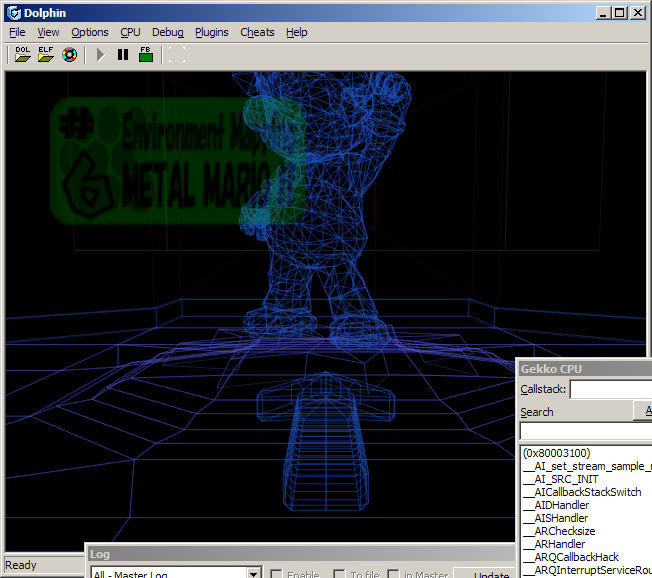Open the File menu
Image resolution: width=652 pixels, height=578 pixels.
coord(17,32)
